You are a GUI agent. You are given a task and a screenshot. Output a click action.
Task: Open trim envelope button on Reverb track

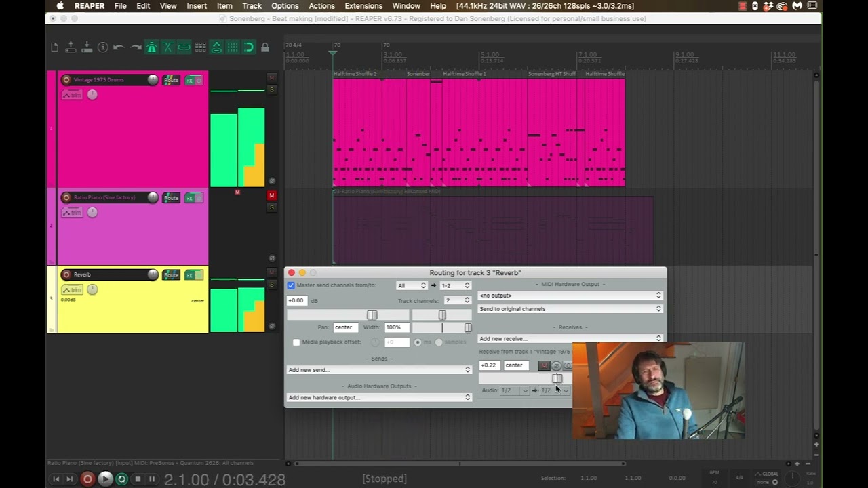click(x=72, y=290)
